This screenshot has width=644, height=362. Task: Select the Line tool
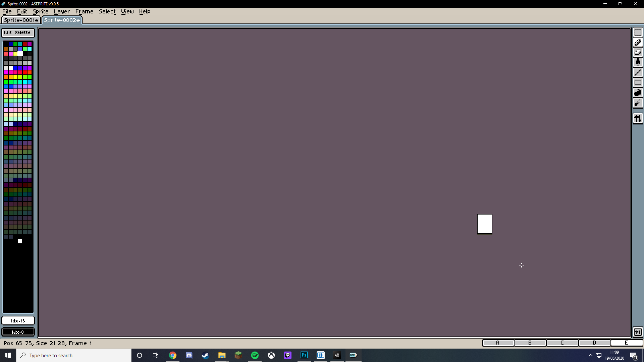(638, 72)
